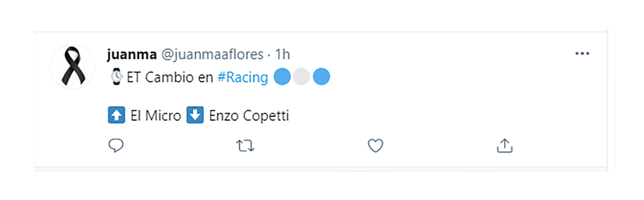This screenshot has height=200, width=644.
Task: Select the text El Micro
Action: [x=156, y=116]
